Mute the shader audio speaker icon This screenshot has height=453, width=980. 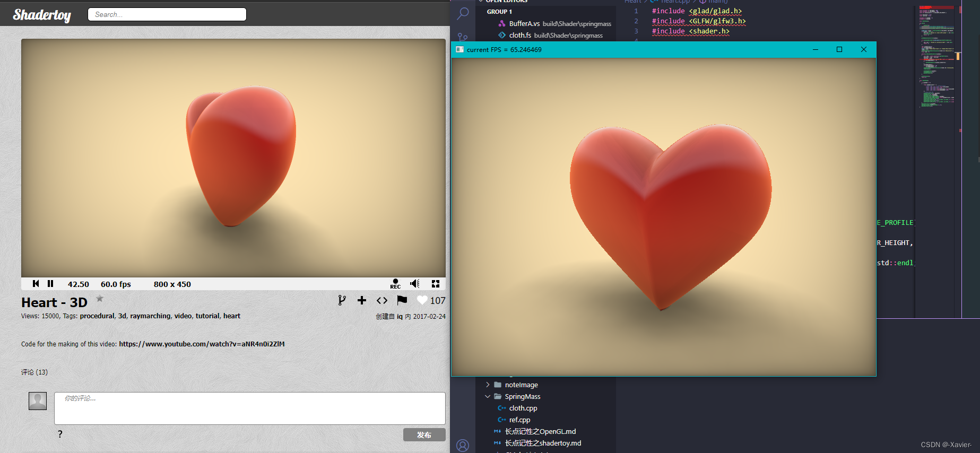click(415, 284)
